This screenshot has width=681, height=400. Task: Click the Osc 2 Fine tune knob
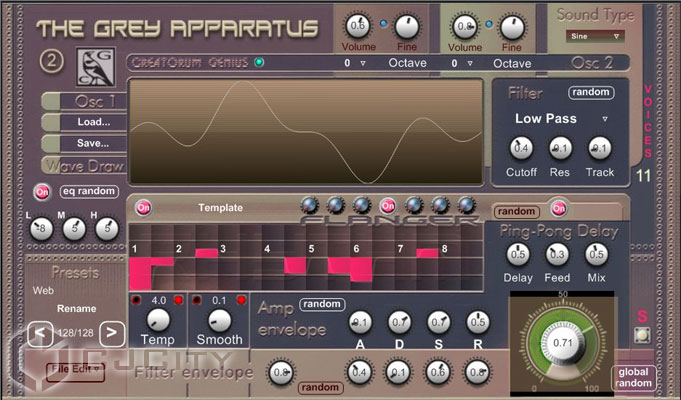coord(512,27)
